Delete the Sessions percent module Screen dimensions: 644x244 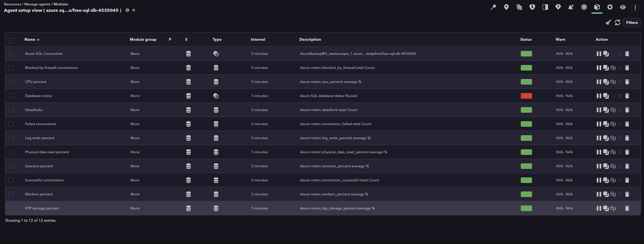click(627, 166)
